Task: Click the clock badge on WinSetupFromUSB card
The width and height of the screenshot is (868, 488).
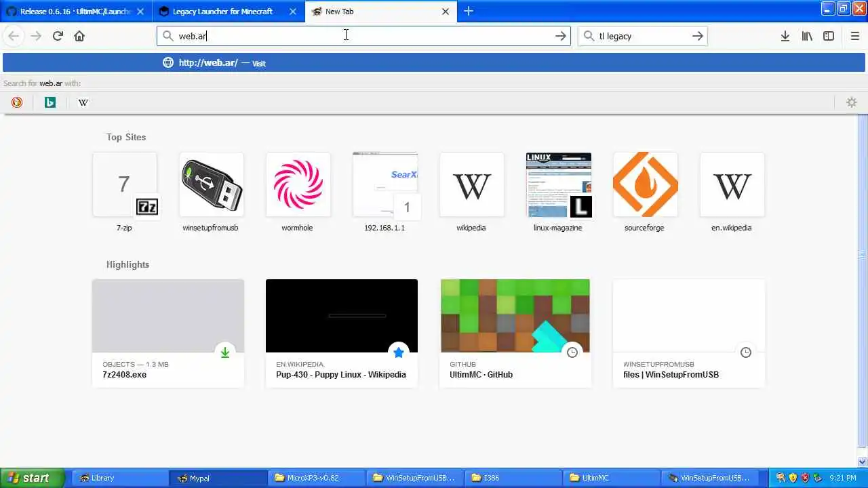Action: tap(746, 352)
